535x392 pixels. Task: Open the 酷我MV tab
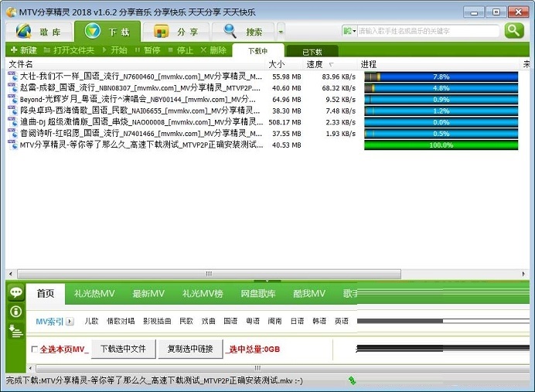[309, 293]
